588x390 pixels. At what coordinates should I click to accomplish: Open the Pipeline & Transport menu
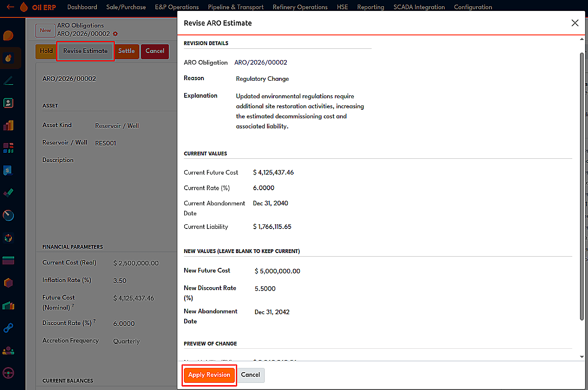pyautogui.click(x=236, y=7)
